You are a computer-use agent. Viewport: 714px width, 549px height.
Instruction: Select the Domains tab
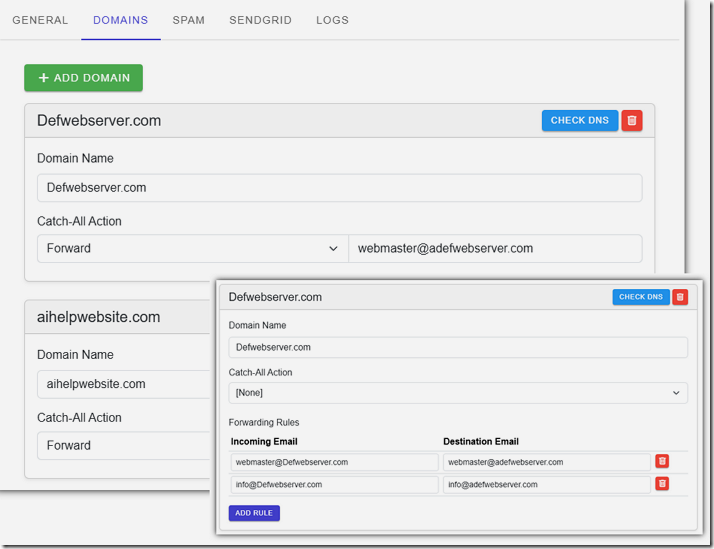(120, 20)
